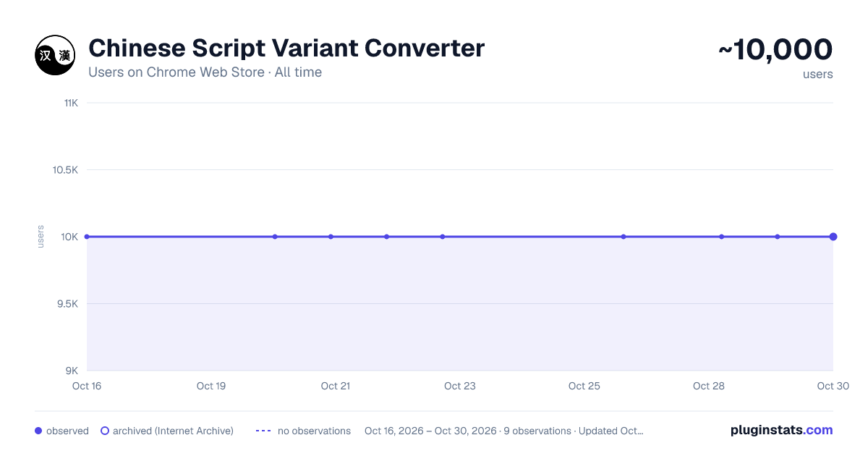The image size is (868, 456).
Task: Click the 9.5K y-axis label
Action: (x=68, y=304)
